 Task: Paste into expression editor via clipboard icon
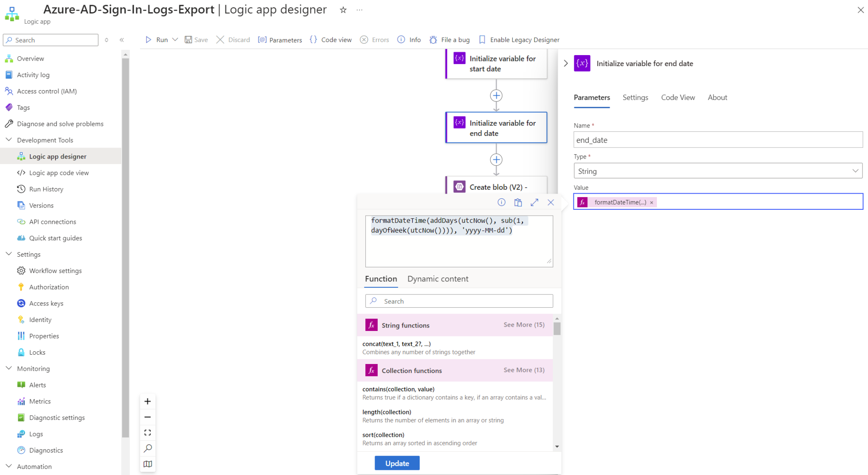[518, 203]
